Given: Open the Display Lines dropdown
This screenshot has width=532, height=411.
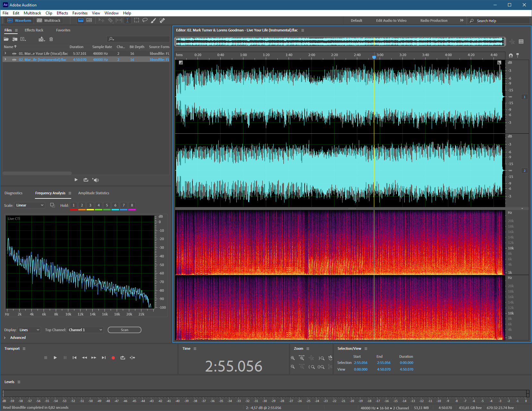Looking at the screenshot, I should [30, 330].
